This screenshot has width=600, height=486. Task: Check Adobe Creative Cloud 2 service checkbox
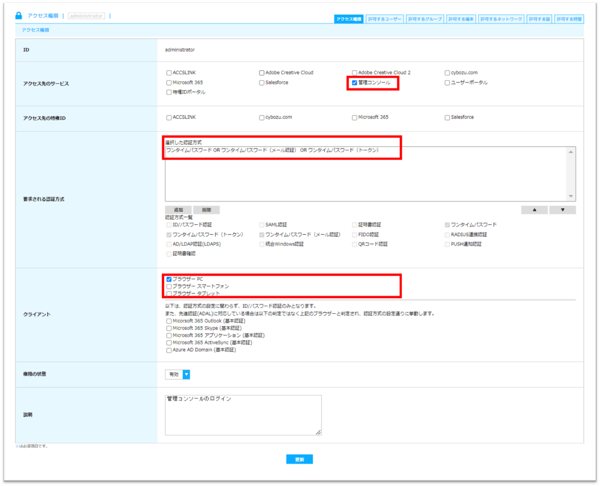point(354,73)
